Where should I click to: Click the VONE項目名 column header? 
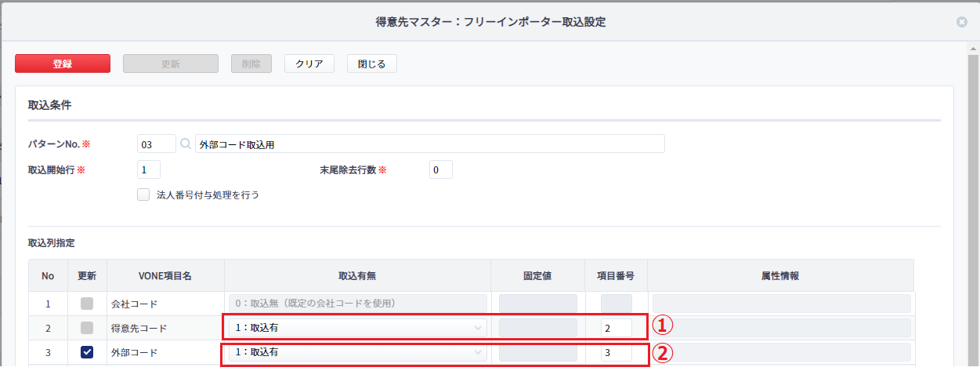tap(165, 275)
